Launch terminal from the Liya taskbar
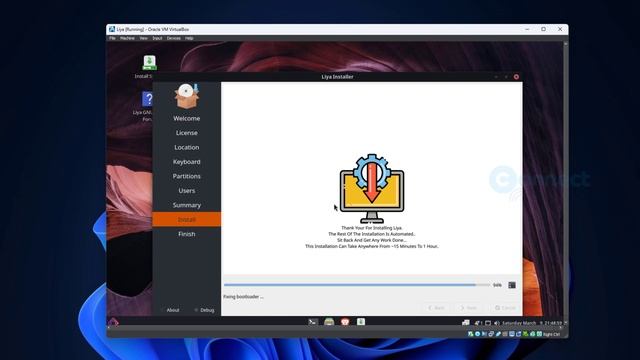This screenshot has height=360, width=640. [x=313, y=322]
